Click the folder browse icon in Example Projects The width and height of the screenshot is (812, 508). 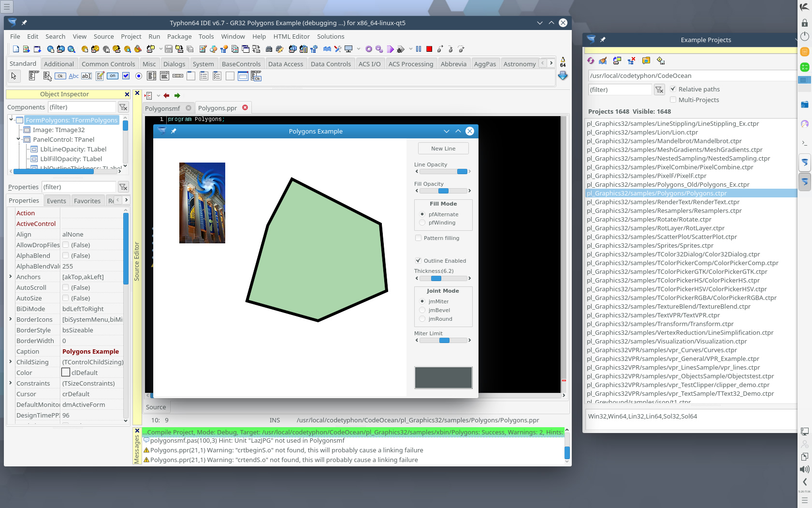pyautogui.click(x=646, y=60)
